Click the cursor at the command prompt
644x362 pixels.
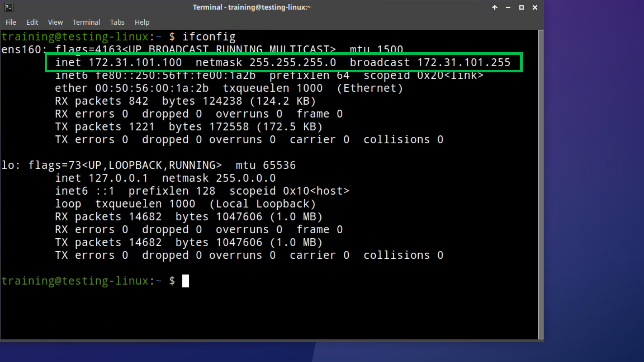coord(185,281)
